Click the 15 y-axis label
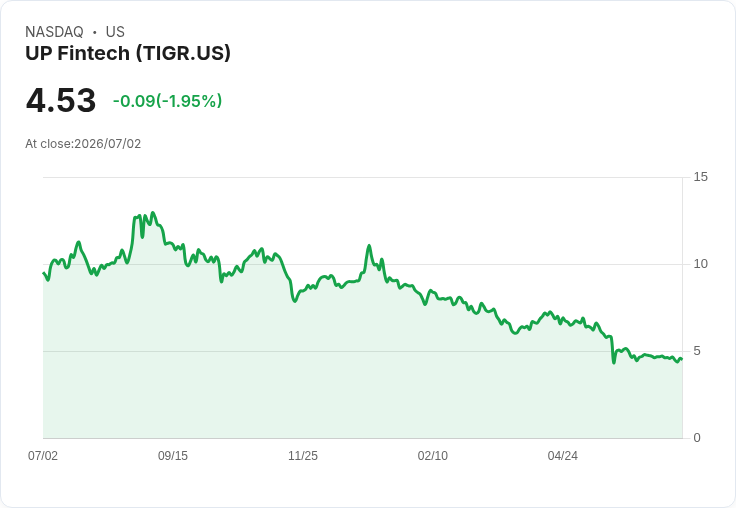This screenshot has width=736, height=508. [x=700, y=177]
